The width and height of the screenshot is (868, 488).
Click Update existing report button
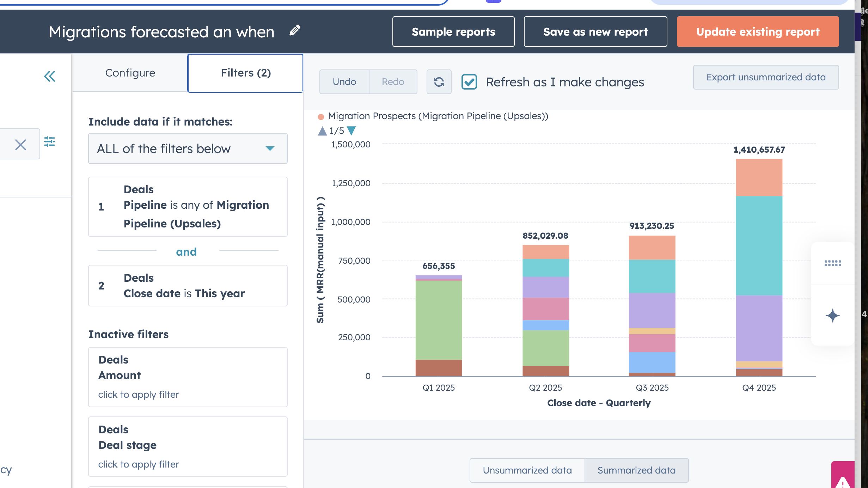pos(758,32)
